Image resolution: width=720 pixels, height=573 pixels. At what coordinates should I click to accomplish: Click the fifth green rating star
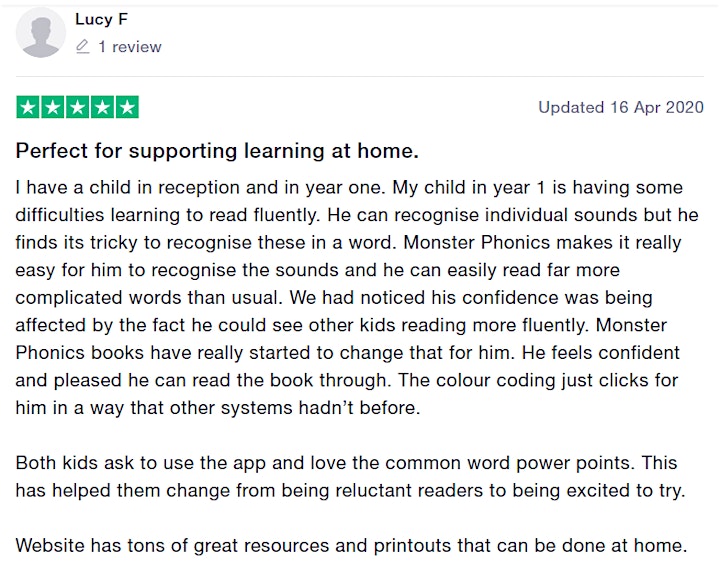pyautogui.click(x=127, y=107)
